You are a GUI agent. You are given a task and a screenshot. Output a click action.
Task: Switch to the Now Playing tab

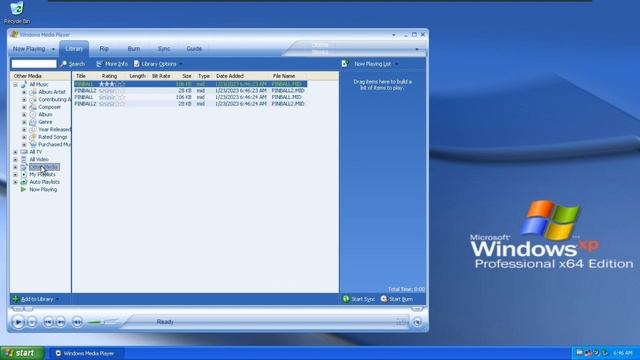(x=29, y=49)
